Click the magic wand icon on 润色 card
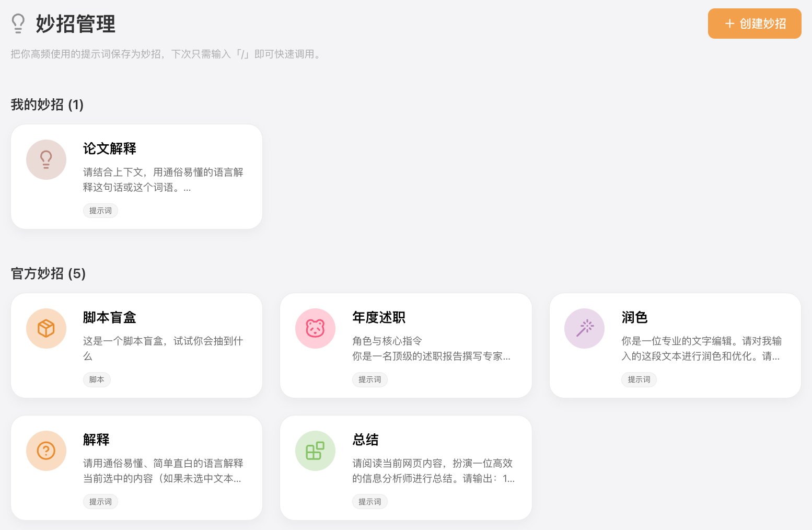812x530 pixels. coord(584,328)
